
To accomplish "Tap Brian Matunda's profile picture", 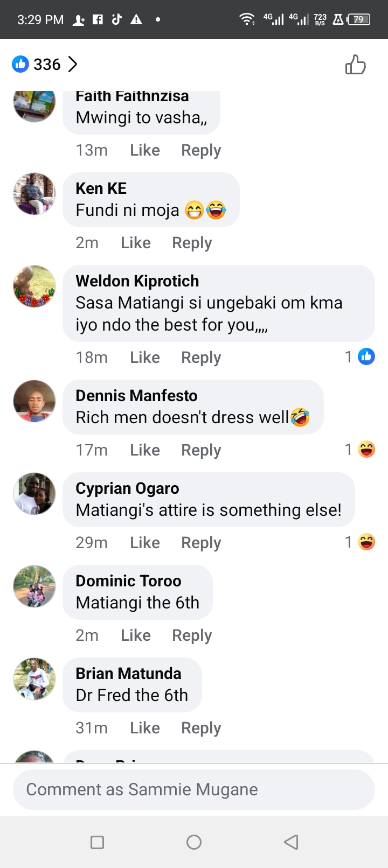I will 34,678.
